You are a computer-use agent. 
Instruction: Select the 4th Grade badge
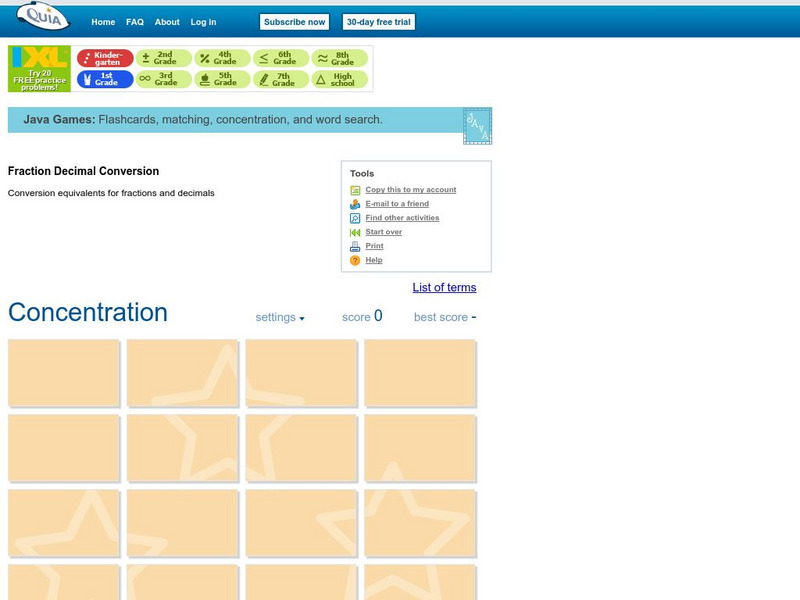(x=222, y=58)
